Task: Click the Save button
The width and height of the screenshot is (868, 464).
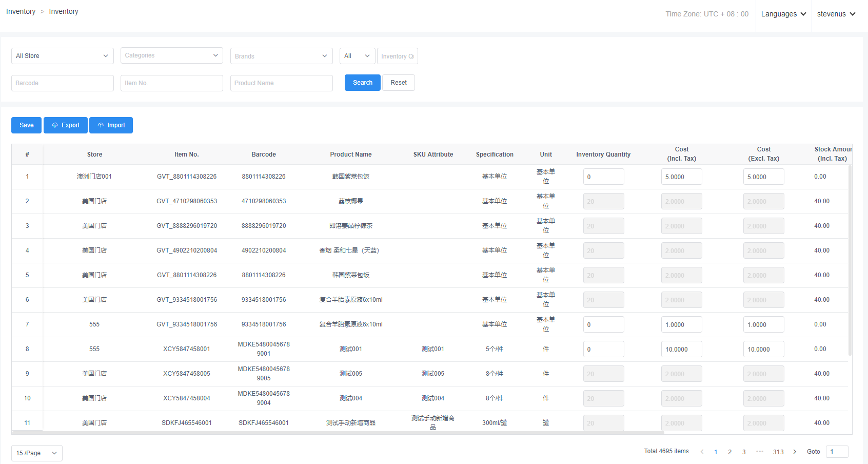Action: [x=26, y=125]
